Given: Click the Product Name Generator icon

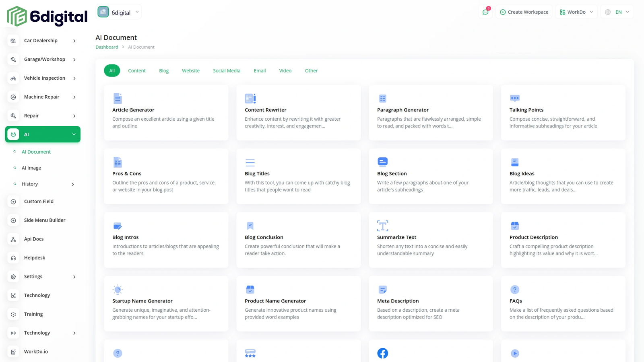Looking at the screenshot, I should (250, 289).
